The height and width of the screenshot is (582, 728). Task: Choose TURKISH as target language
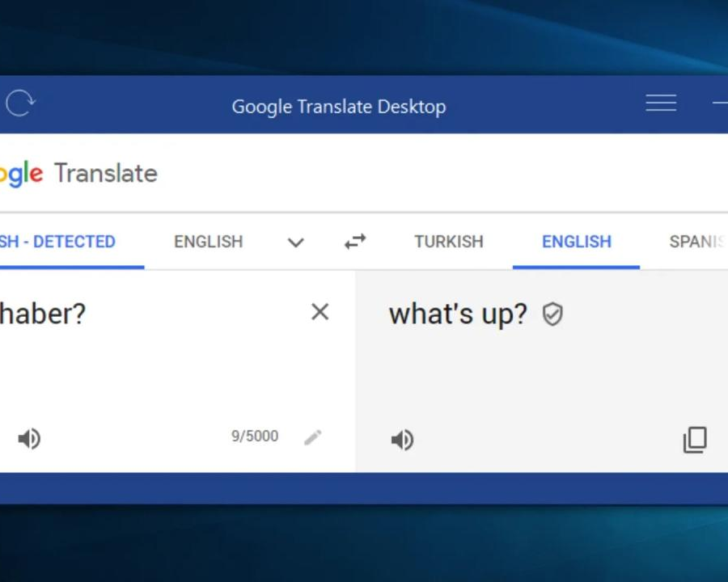[449, 242]
